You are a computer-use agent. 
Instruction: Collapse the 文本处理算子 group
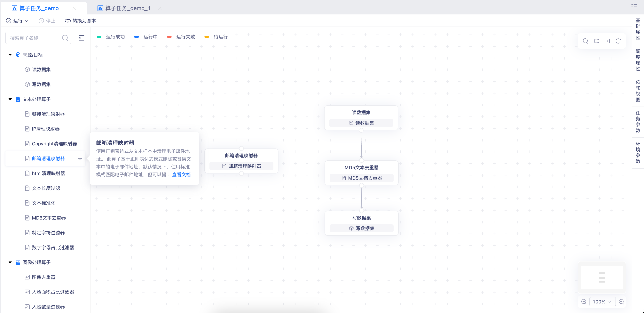click(x=10, y=99)
